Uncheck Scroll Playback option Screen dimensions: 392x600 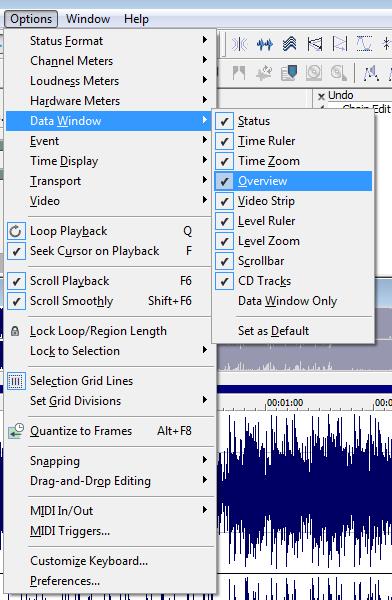(x=108, y=281)
